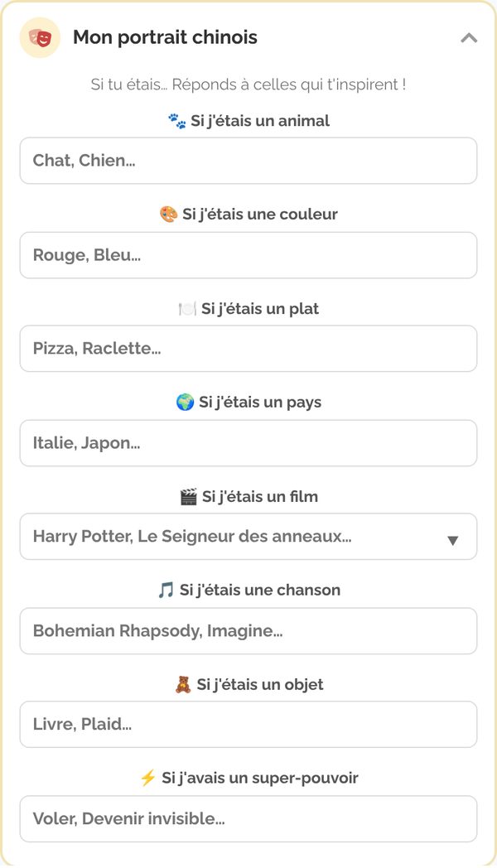
Task: Click the clapperboard film icon
Action: tap(188, 497)
